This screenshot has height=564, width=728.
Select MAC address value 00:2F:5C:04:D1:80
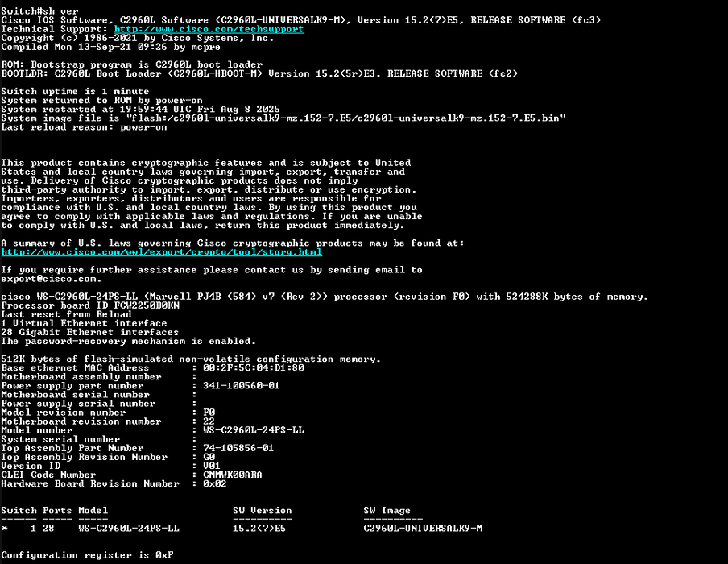(254, 368)
